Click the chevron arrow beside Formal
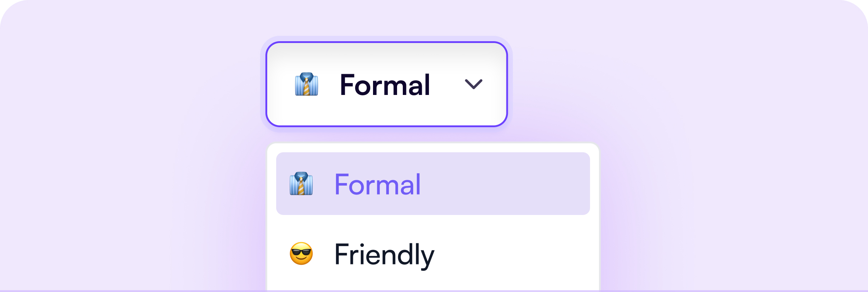868x292 pixels. (473, 84)
